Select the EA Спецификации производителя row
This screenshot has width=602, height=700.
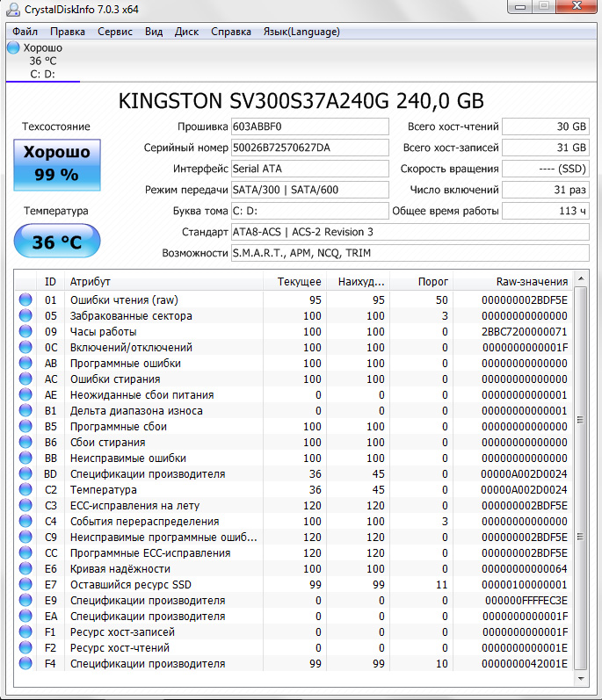(294, 616)
